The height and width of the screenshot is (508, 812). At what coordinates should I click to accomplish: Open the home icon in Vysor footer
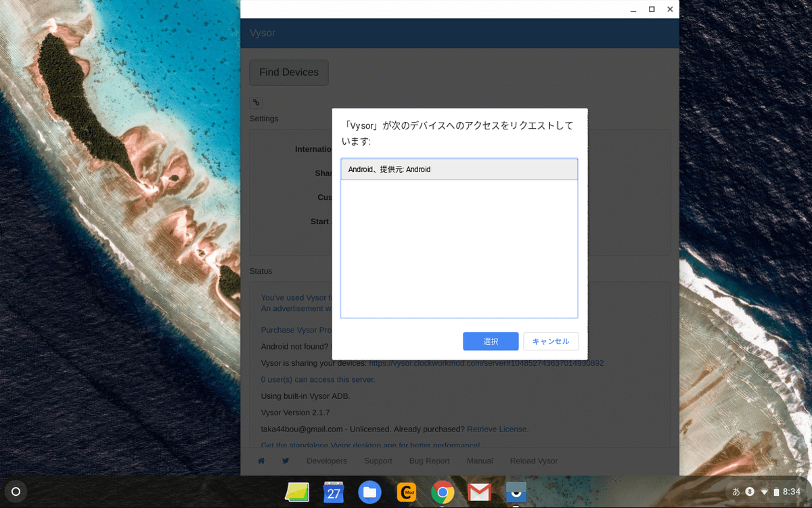(261, 461)
